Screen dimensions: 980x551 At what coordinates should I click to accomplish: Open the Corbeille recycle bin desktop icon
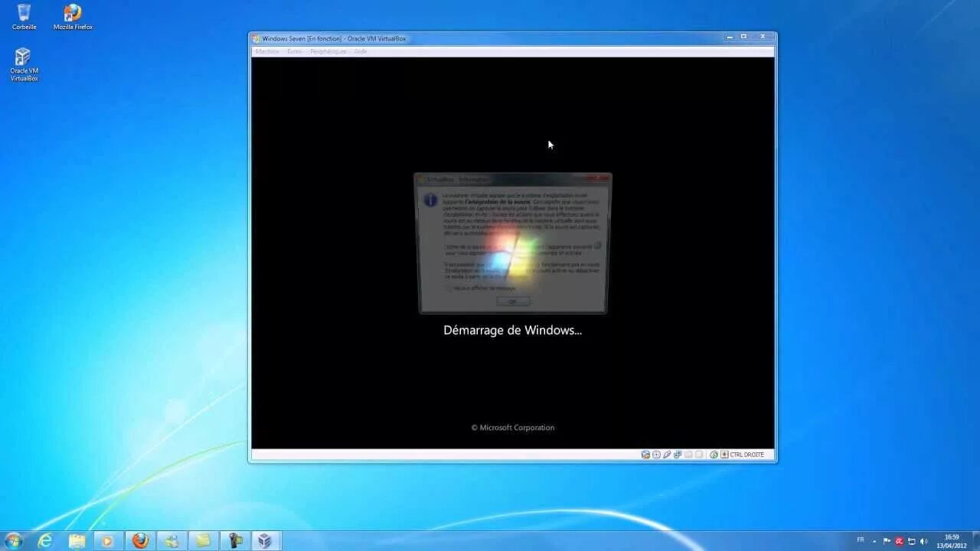[x=24, y=17]
